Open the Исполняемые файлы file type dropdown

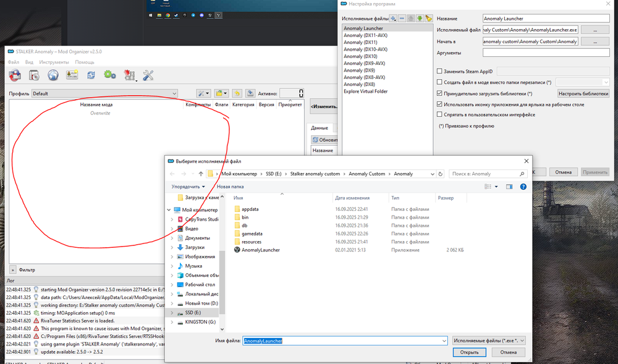[x=488, y=340]
